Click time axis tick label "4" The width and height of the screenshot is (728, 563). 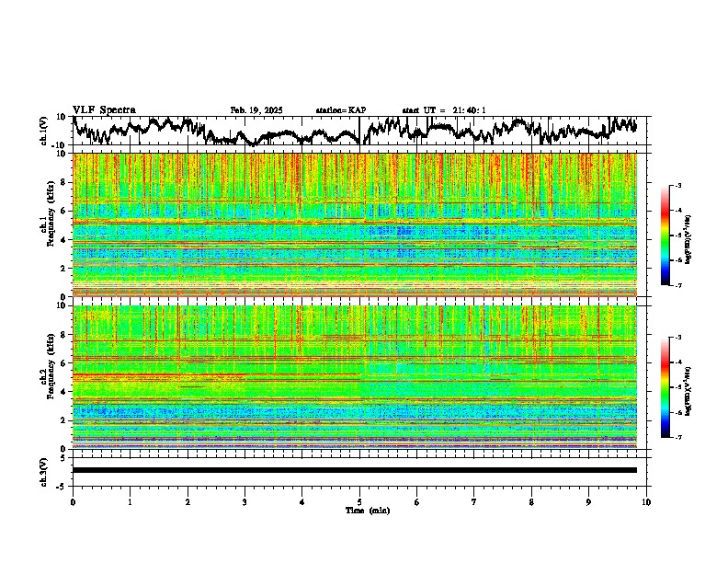click(302, 502)
